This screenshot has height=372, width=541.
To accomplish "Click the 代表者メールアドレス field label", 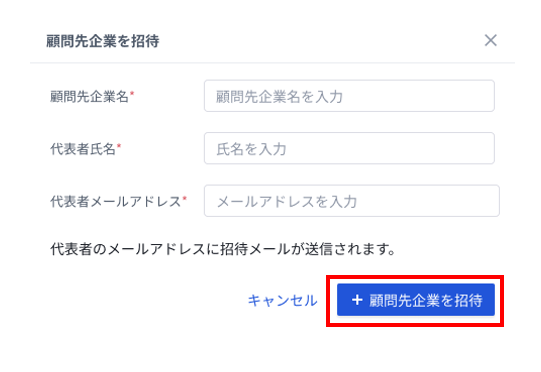I will [x=116, y=202].
